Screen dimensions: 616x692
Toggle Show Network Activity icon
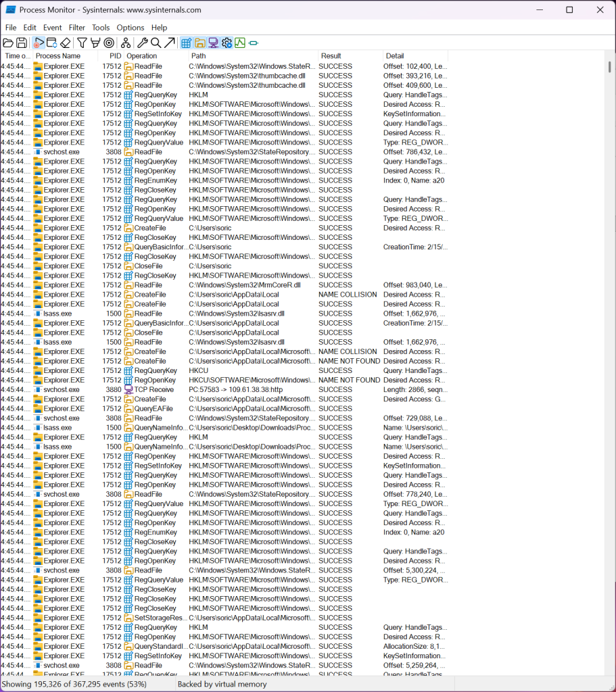pyautogui.click(x=213, y=43)
